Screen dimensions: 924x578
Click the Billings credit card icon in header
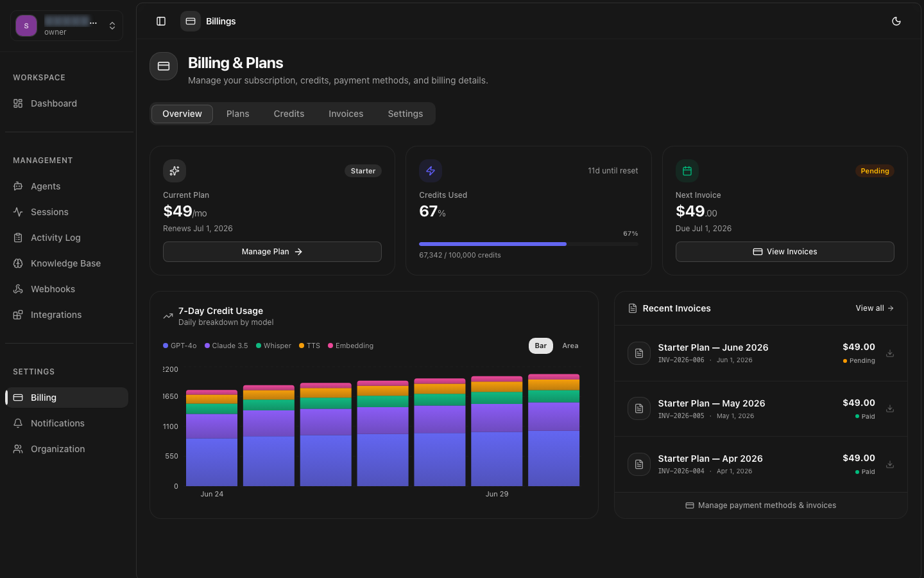[191, 21]
